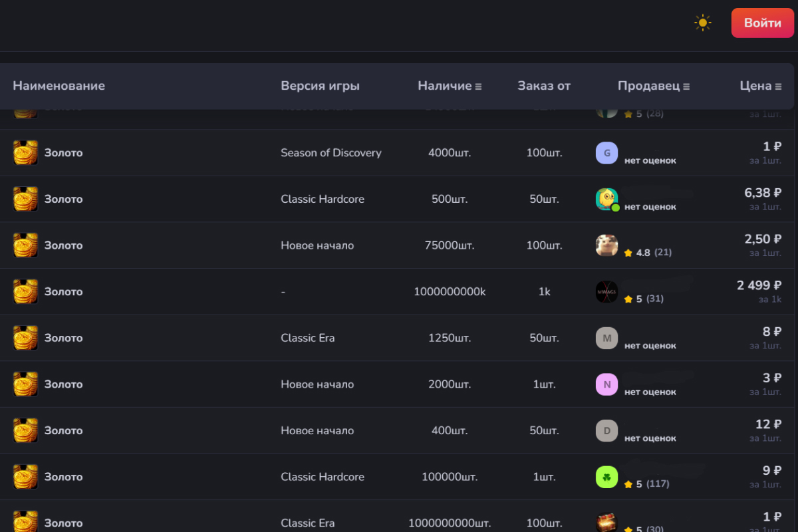Click gold icon of Season of Discovery listing

pyautogui.click(x=25, y=153)
